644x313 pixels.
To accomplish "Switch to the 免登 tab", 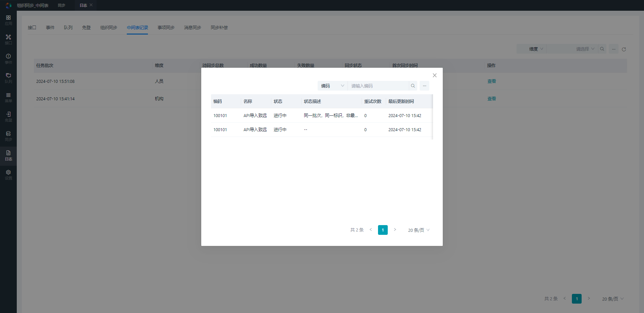I will (87, 28).
